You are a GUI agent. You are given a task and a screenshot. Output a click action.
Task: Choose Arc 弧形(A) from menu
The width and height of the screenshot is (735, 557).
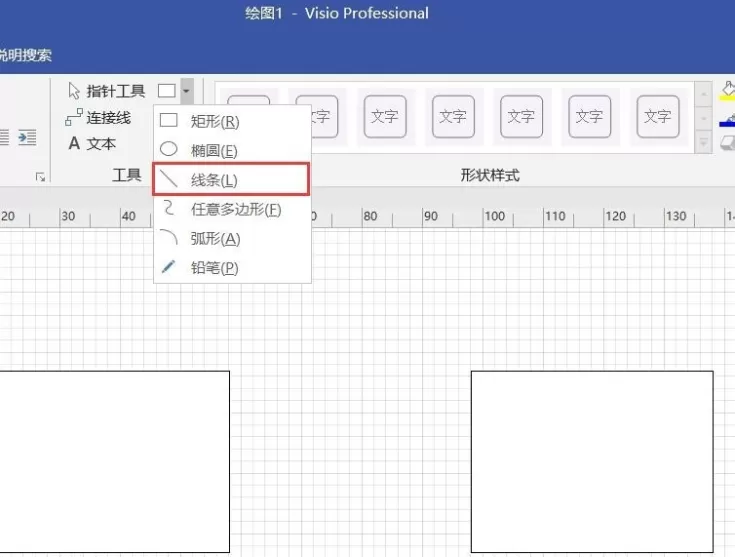click(232, 239)
